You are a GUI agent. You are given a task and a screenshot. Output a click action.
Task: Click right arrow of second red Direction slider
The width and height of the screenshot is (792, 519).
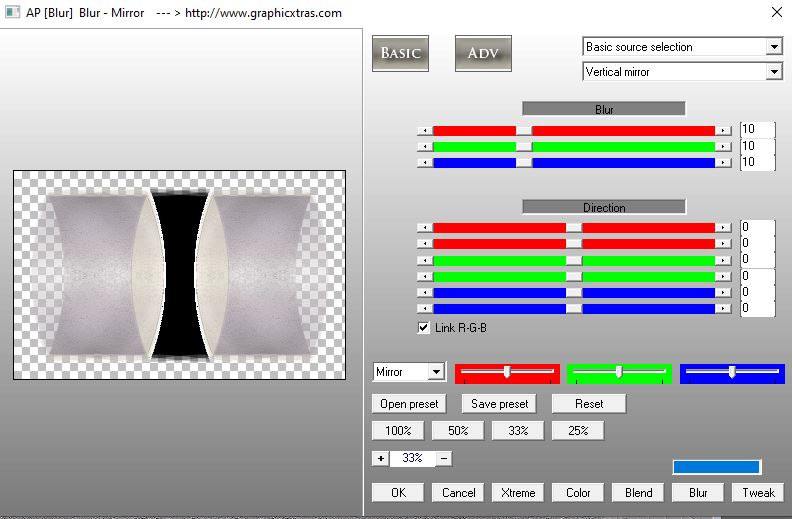[x=723, y=244]
